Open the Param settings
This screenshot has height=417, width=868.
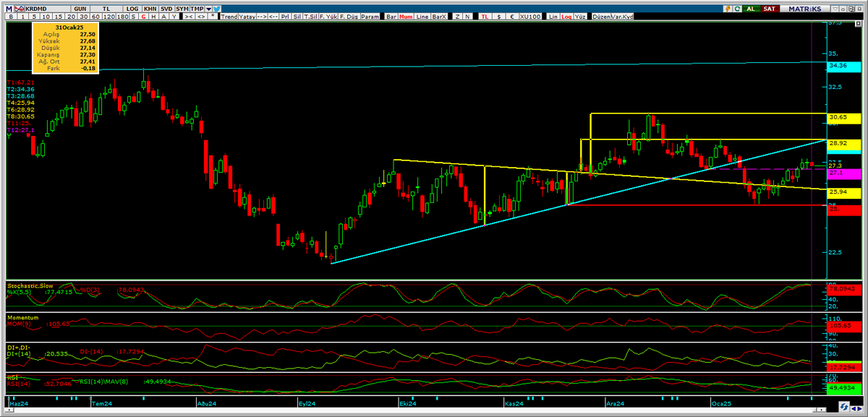pyautogui.click(x=370, y=16)
